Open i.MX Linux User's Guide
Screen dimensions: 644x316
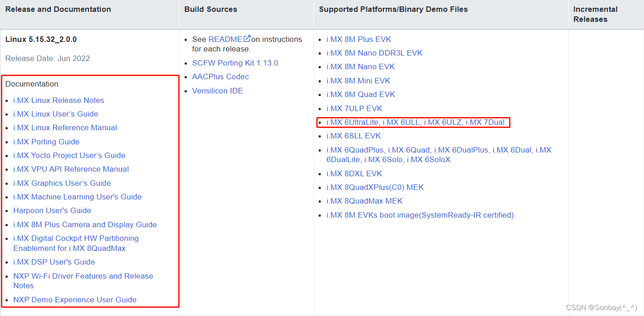(x=56, y=114)
